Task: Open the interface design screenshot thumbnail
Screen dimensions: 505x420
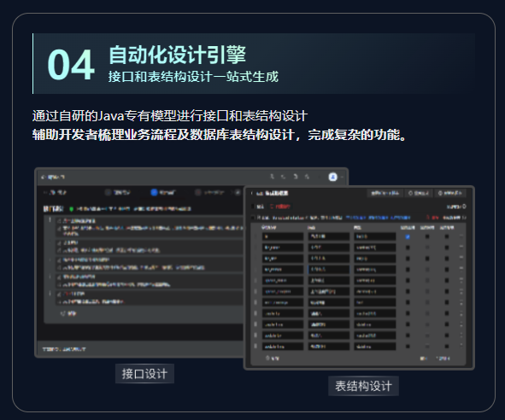Action: pyautogui.click(x=139, y=262)
